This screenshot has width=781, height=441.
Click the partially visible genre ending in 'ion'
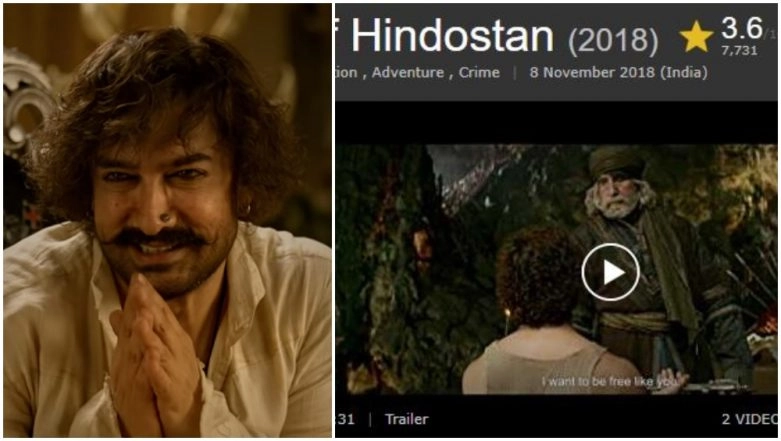(346, 72)
